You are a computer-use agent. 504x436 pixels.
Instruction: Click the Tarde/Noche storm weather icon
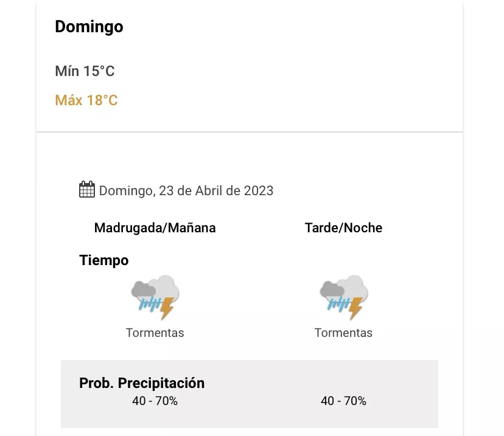click(x=344, y=297)
